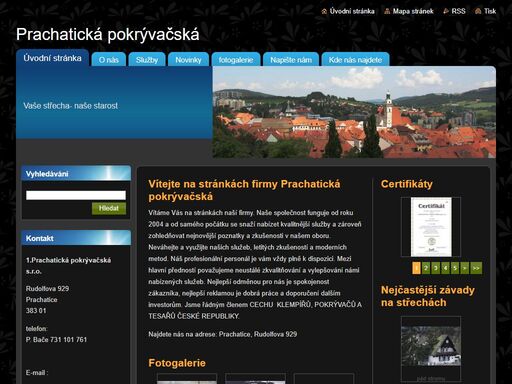Click the Nejčastější závady na střechách heading

coord(428,296)
